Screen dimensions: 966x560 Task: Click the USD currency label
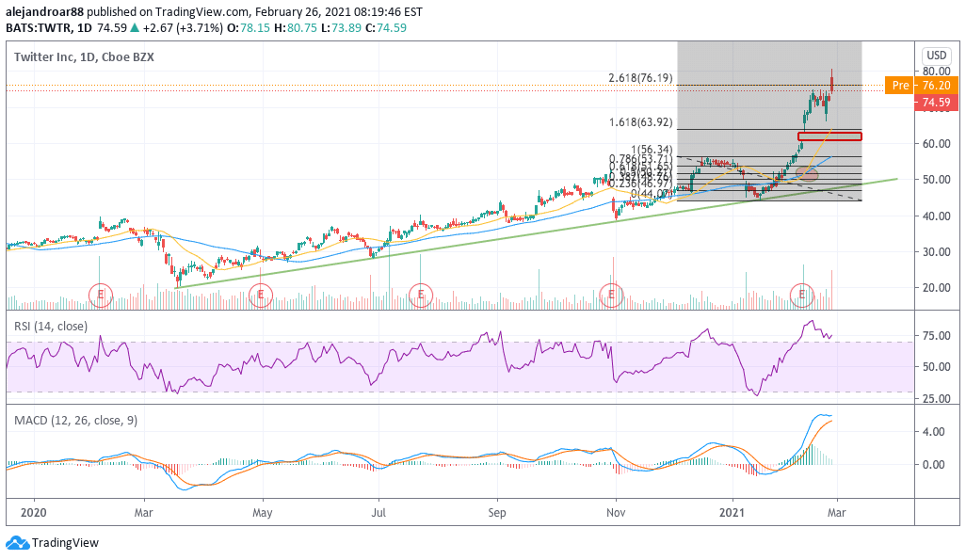937,56
